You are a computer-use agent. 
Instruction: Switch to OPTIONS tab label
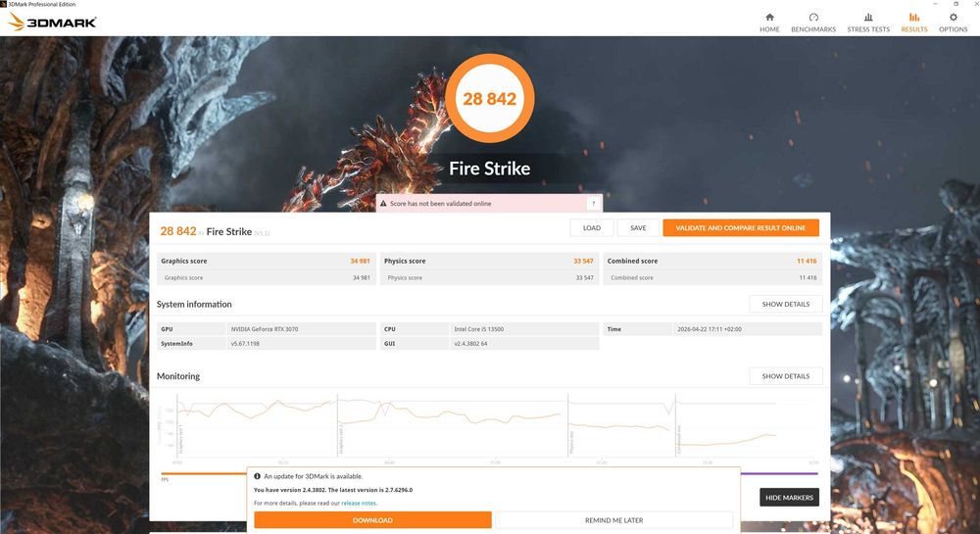[954, 29]
